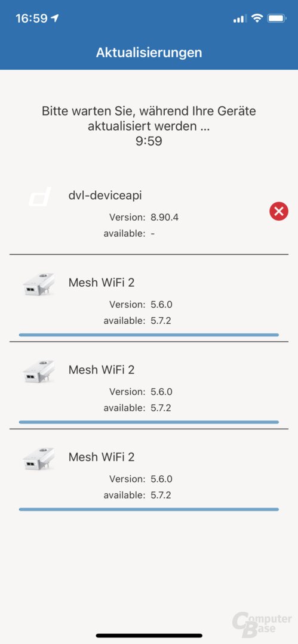Tap the location arrow next to the clock
This screenshot has height=644, width=298.
55,18
